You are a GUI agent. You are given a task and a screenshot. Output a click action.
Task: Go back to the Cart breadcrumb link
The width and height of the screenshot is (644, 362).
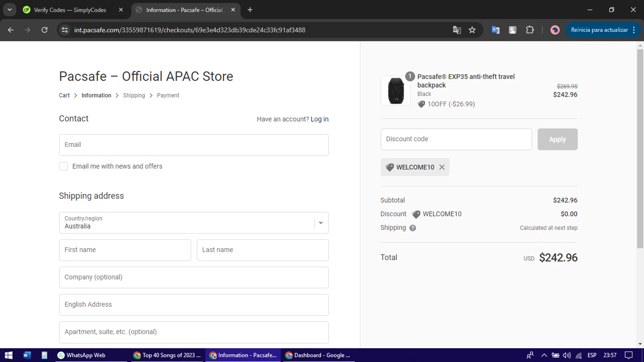tap(64, 95)
